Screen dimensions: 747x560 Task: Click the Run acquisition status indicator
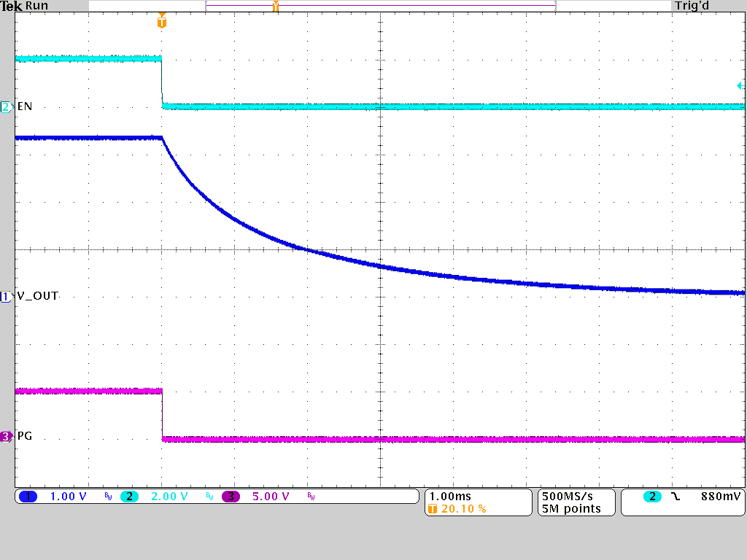click(35, 6)
